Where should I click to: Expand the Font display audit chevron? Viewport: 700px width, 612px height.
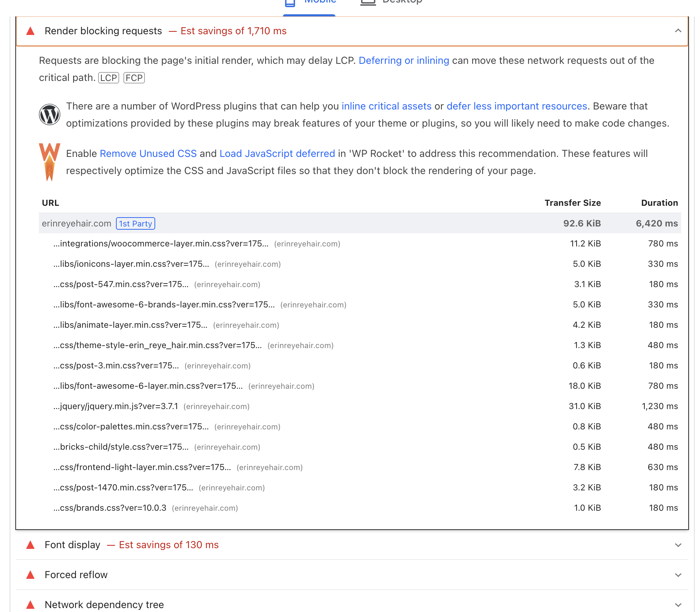click(678, 545)
